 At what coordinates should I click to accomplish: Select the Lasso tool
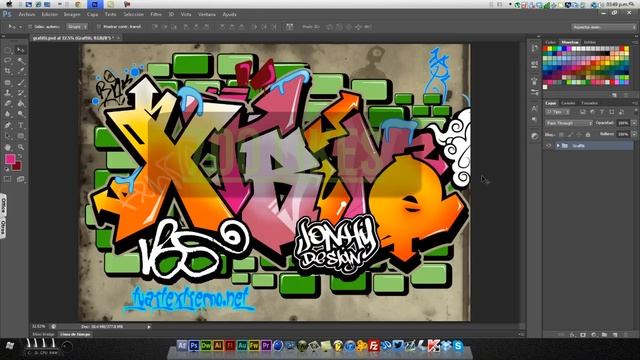[8, 61]
